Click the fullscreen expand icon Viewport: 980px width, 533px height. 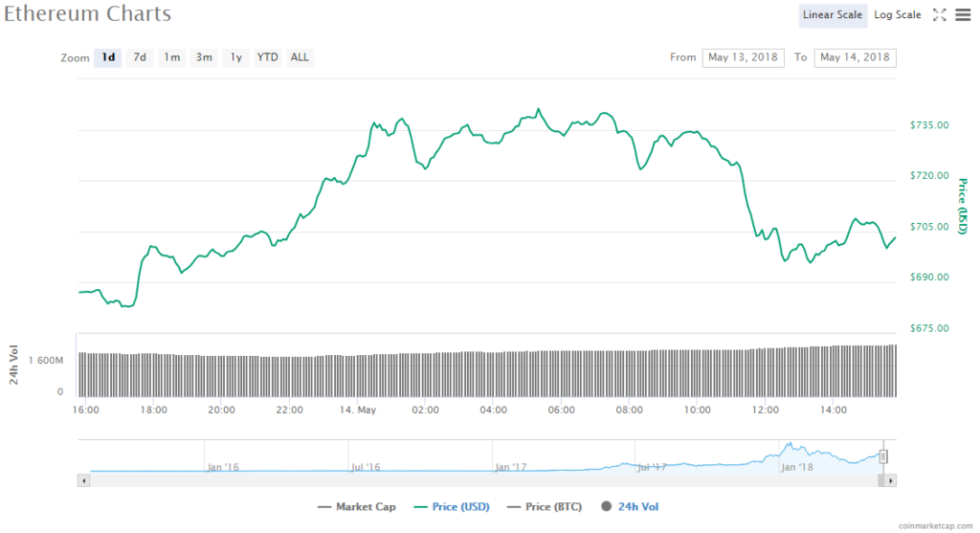click(939, 14)
